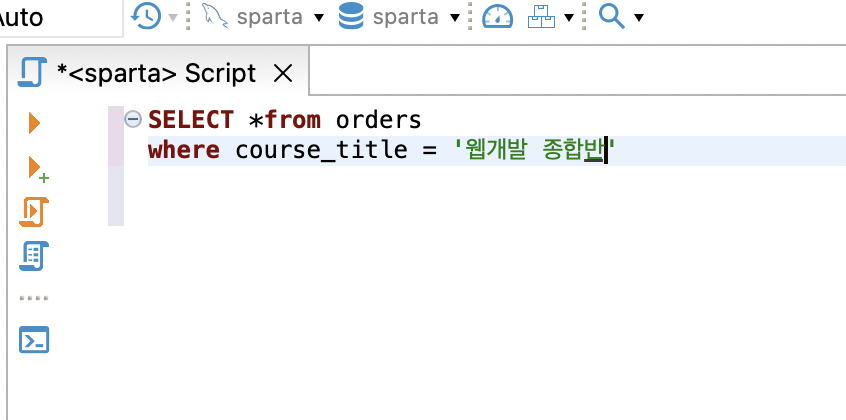Click the stacked boxes schema icon

(x=541, y=17)
